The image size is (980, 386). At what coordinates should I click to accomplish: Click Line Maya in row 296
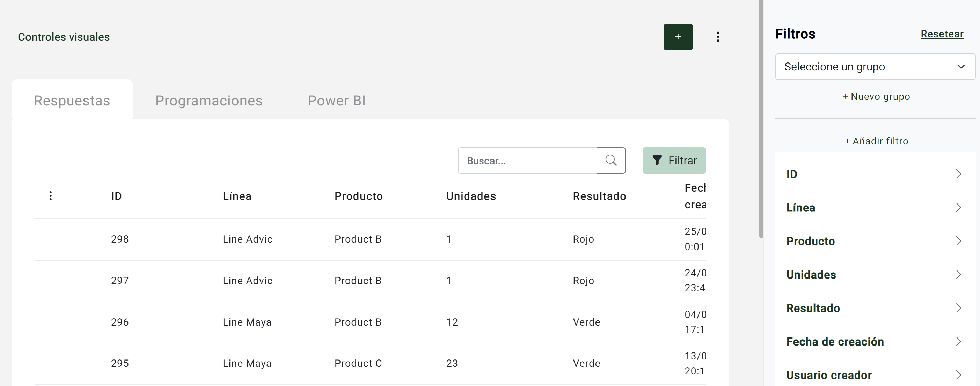click(x=247, y=322)
